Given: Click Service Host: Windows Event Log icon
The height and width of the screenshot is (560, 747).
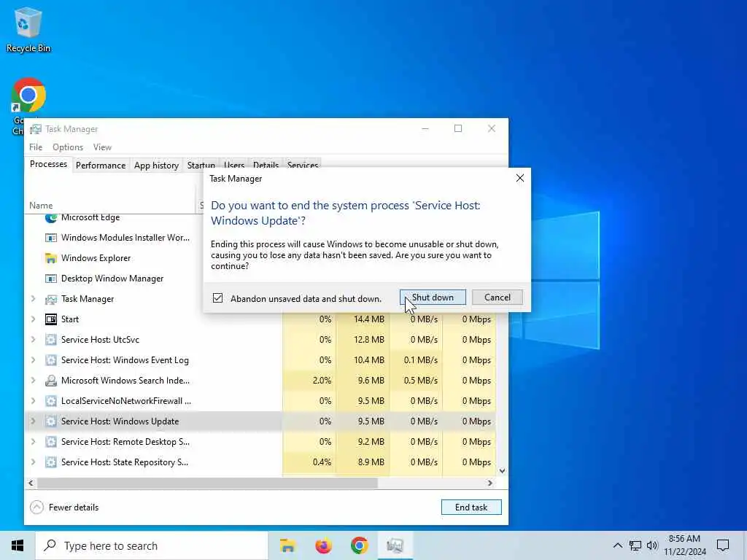Looking at the screenshot, I should click(51, 360).
